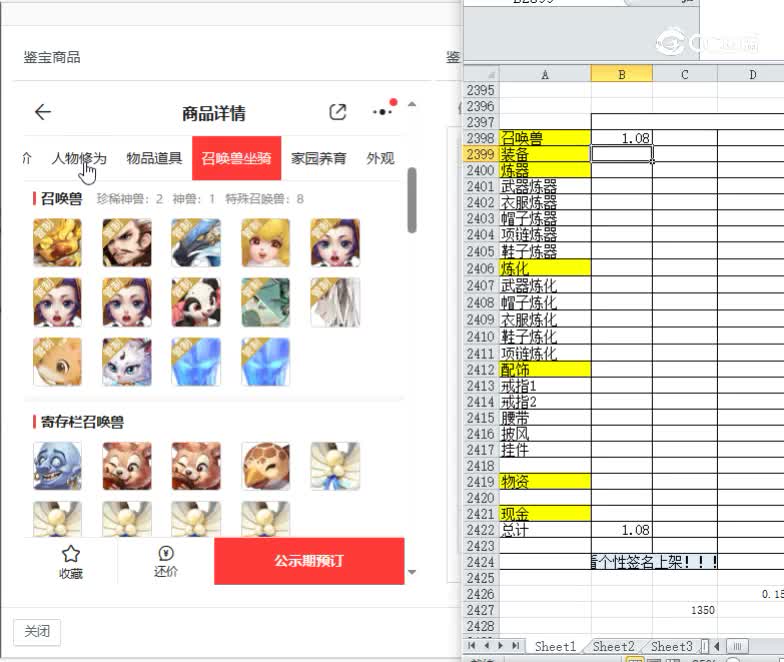The height and width of the screenshot is (662, 784).
Task: Select the blue-white dragon summon icon
Action: pyautogui.click(x=196, y=242)
